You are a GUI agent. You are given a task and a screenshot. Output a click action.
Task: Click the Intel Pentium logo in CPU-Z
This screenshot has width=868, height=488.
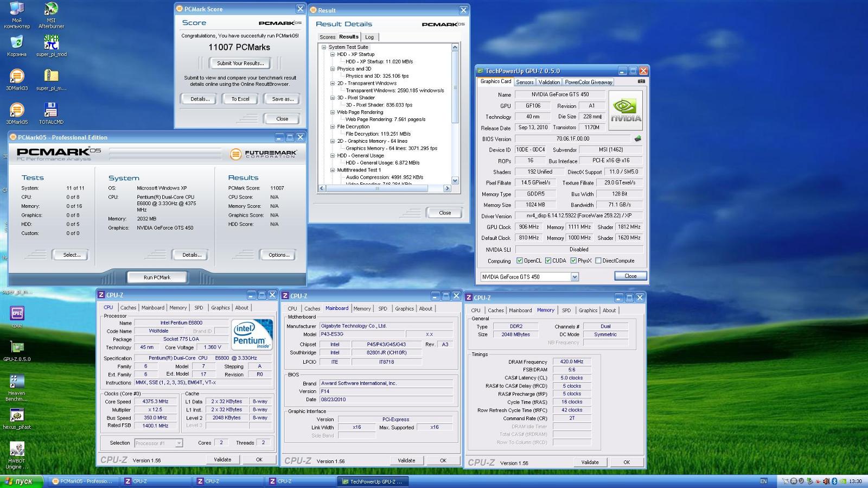[251, 335]
